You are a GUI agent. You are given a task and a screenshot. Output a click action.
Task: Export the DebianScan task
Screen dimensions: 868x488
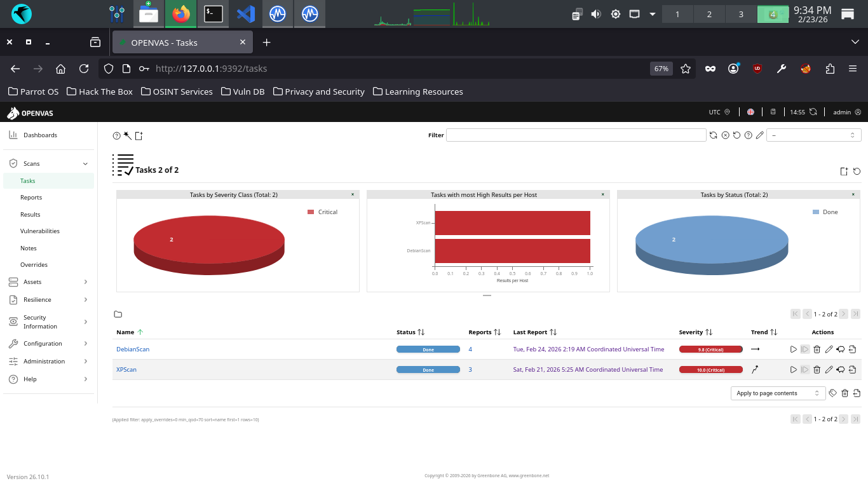click(x=852, y=349)
